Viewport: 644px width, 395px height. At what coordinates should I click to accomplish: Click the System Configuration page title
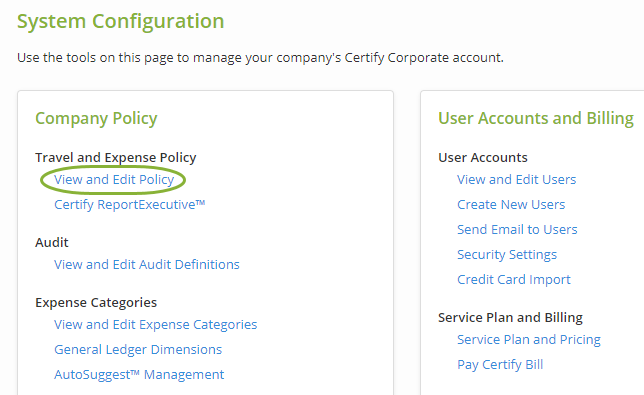[121, 21]
